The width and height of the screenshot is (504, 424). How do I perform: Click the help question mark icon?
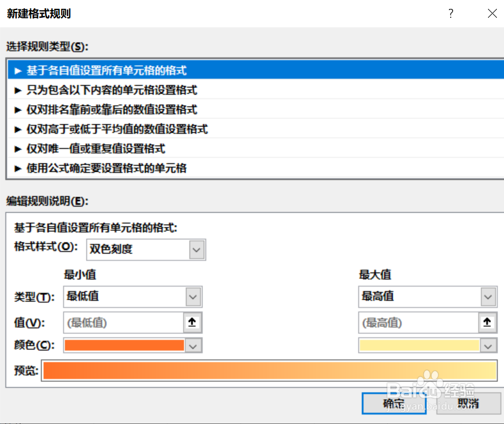click(451, 14)
